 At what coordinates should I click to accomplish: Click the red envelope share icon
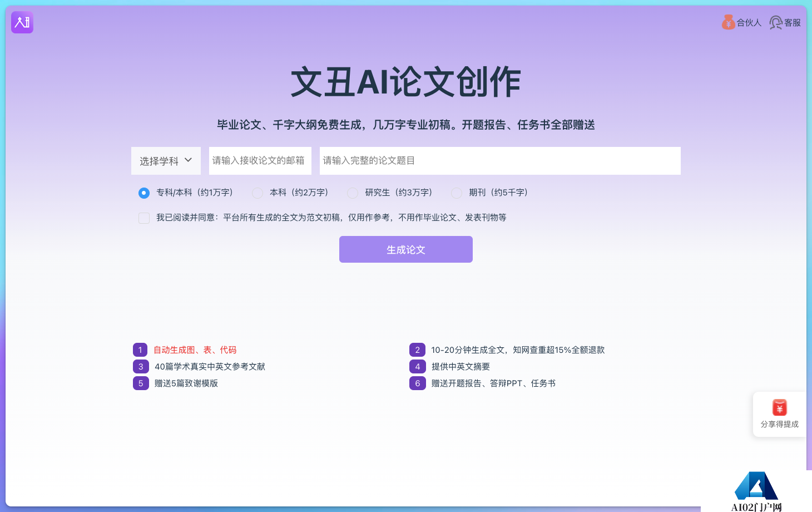tap(780, 407)
